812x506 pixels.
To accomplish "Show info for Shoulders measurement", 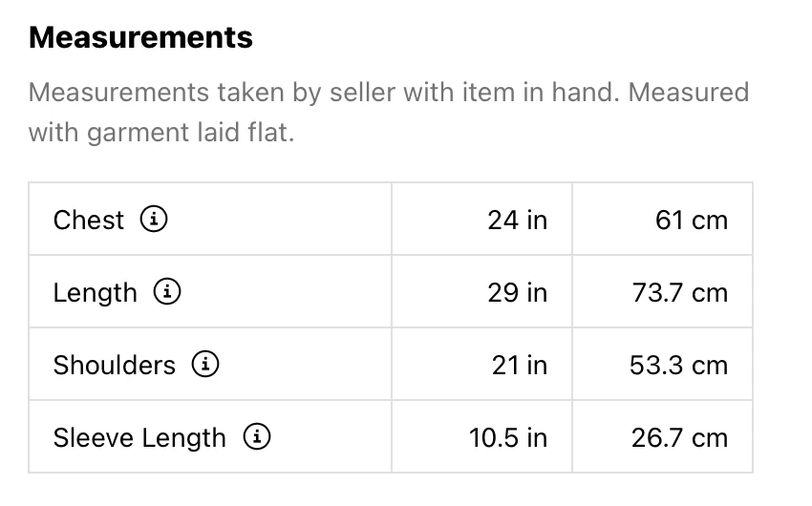I will pyautogui.click(x=206, y=365).
